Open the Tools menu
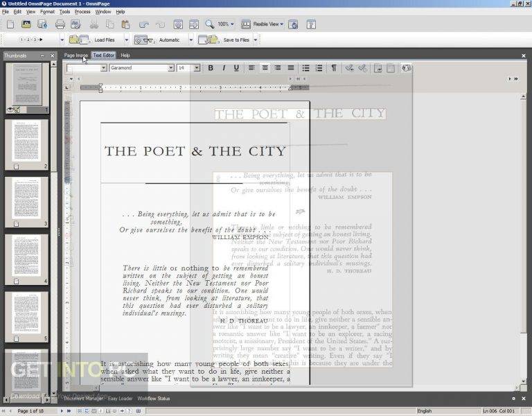532x416 pixels. pyautogui.click(x=64, y=12)
